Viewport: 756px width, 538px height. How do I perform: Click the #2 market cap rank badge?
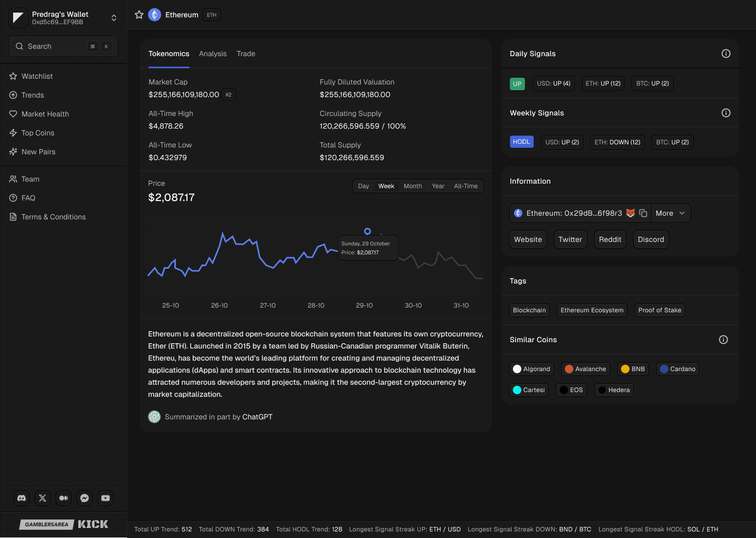point(228,94)
